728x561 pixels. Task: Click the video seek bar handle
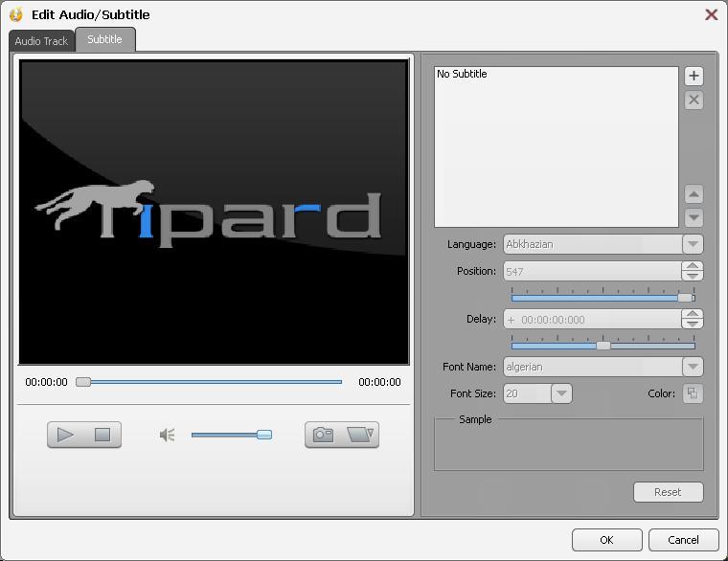click(83, 382)
